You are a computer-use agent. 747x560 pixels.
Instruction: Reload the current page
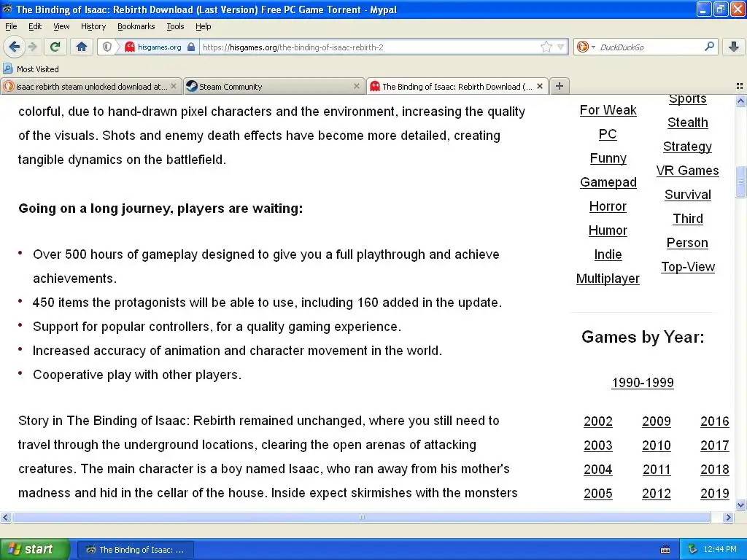pos(55,47)
